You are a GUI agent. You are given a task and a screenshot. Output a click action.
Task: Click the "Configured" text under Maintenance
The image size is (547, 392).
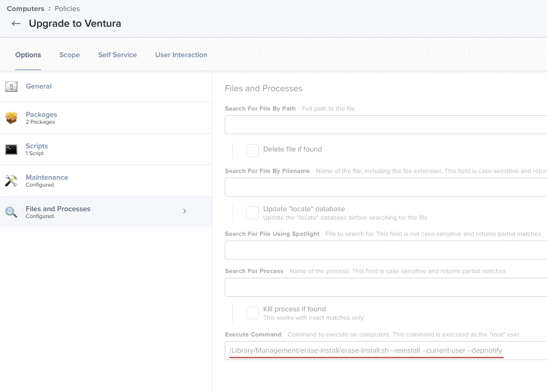point(40,184)
